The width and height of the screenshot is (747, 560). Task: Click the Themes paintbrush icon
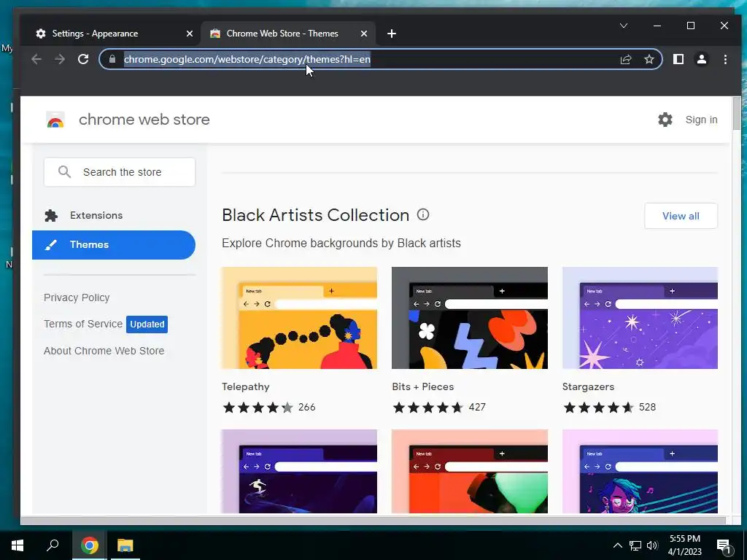50,245
